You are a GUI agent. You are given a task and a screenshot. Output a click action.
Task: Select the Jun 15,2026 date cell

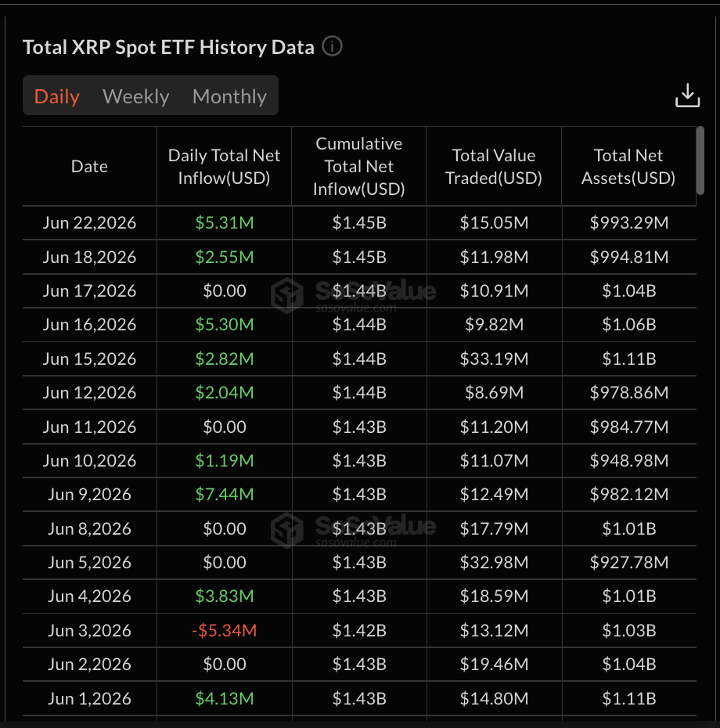pos(89,359)
